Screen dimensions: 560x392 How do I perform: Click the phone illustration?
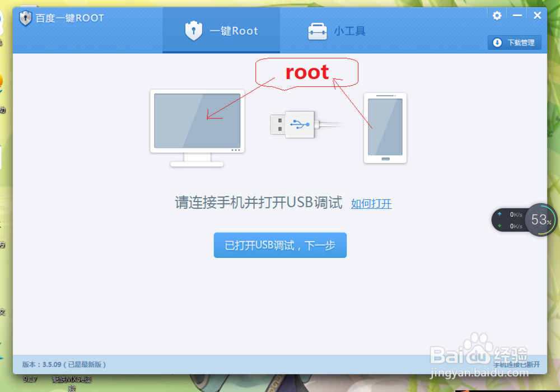coord(385,128)
